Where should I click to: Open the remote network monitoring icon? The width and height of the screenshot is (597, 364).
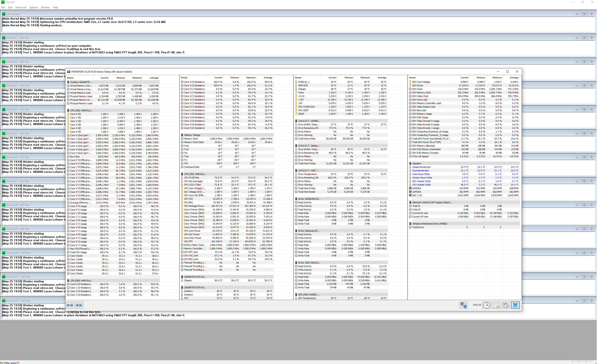[x=463, y=305]
